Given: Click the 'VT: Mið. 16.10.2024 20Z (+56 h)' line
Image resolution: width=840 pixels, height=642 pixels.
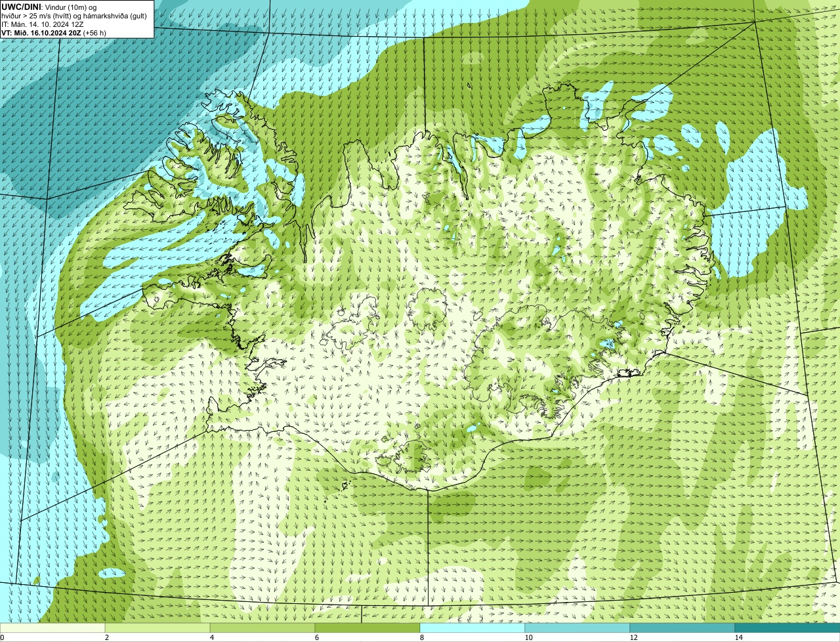Looking at the screenshot, I should tap(54, 33).
